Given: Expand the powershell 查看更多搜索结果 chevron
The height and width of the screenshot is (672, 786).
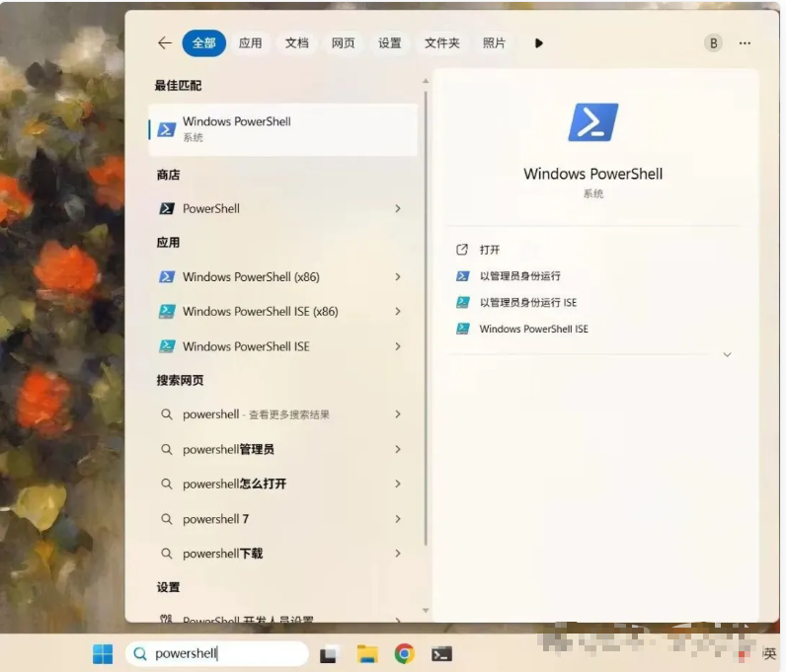Looking at the screenshot, I should tap(398, 414).
